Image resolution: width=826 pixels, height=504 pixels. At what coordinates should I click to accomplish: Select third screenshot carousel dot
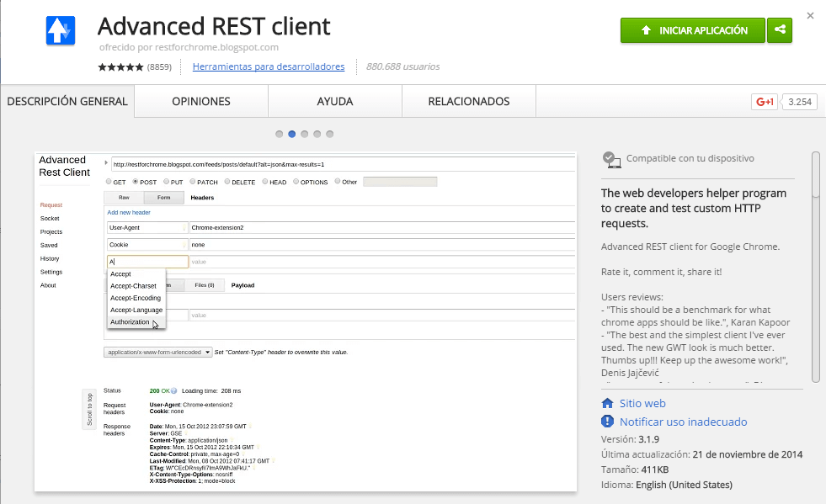305,134
